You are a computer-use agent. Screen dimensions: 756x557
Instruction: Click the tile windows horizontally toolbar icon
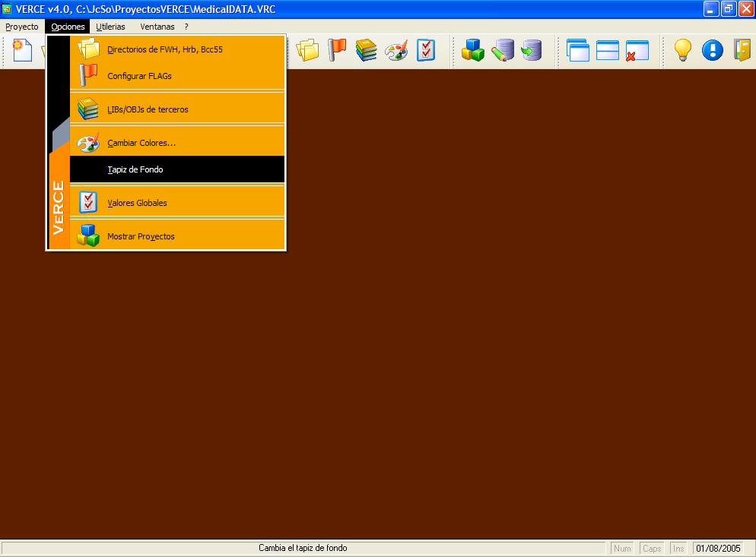pyautogui.click(x=608, y=51)
